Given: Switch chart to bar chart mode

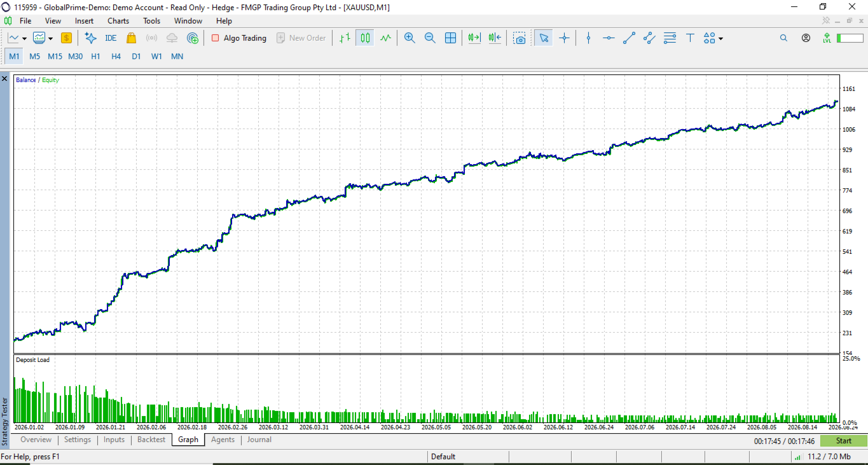Looking at the screenshot, I should tap(345, 38).
